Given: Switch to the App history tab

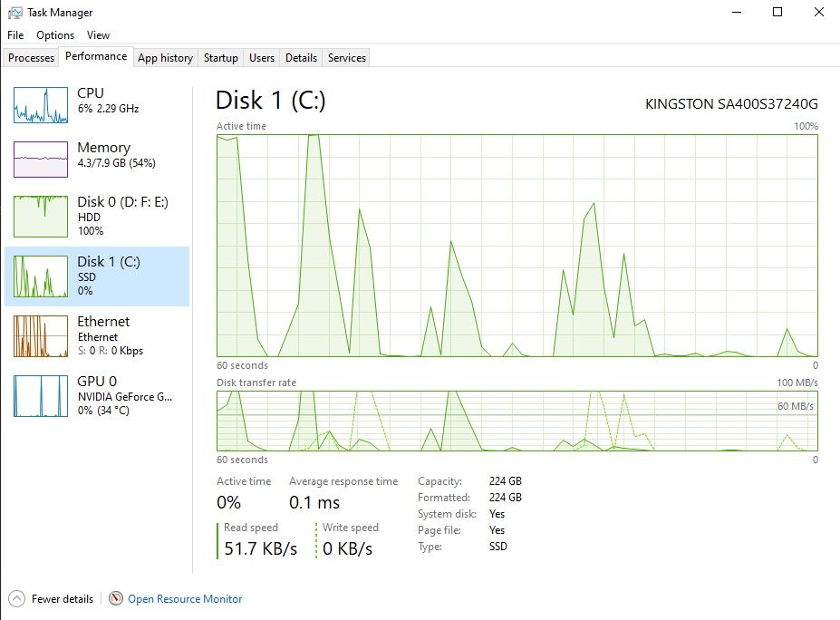Looking at the screenshot, I should pyautogui.click(x=165, y=58).
